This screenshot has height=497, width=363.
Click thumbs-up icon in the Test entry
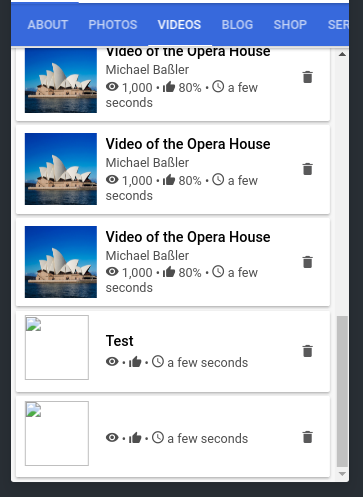pyautogui.click(x=135, y=362)
